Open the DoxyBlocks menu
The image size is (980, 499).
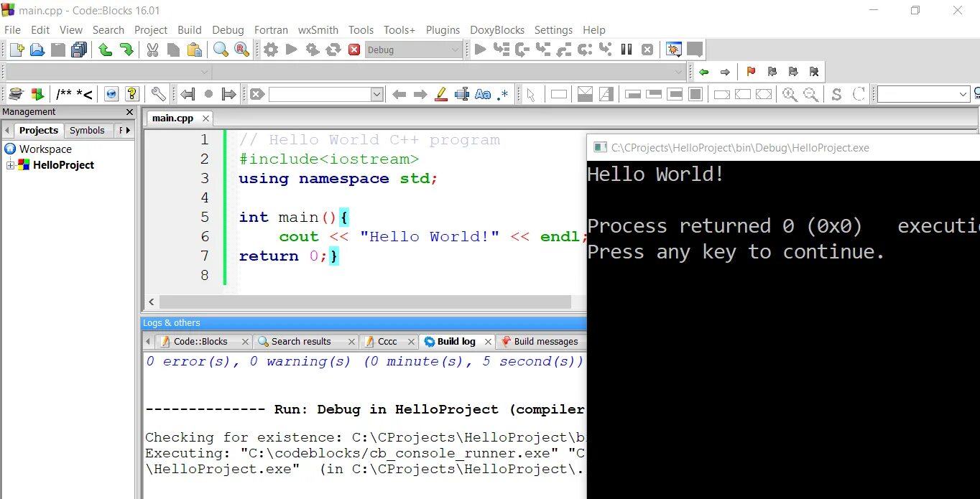(x=497, y=30)
